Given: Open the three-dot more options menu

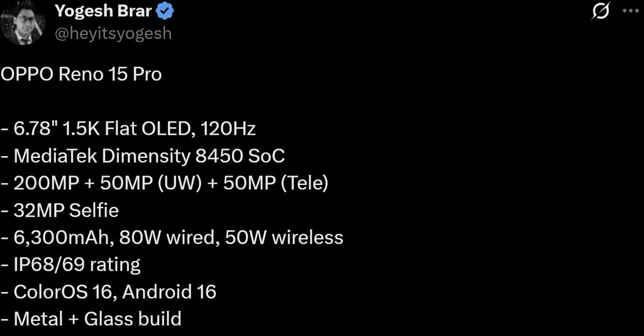Looking at the screenshot, I should tap(629, 11).
